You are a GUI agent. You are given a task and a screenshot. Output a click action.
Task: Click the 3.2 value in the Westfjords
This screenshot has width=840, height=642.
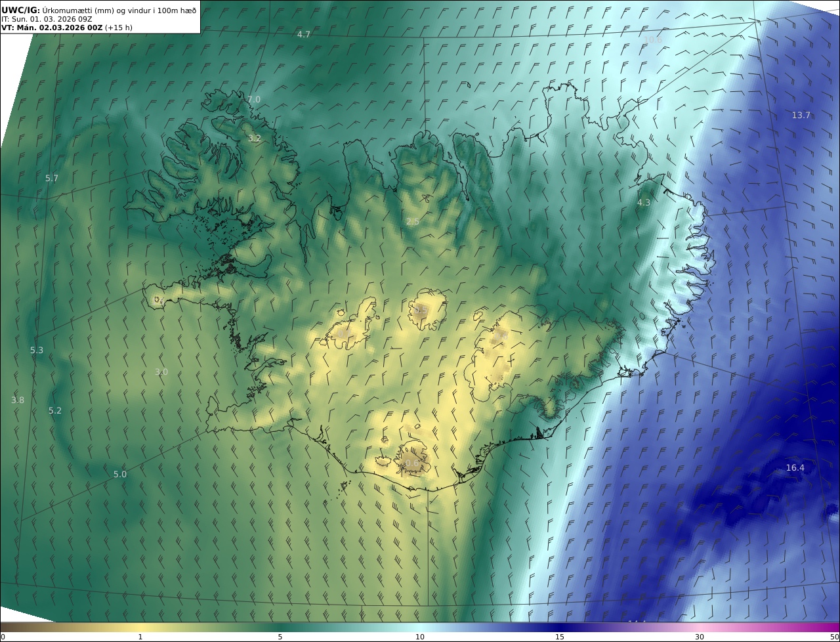255,139
